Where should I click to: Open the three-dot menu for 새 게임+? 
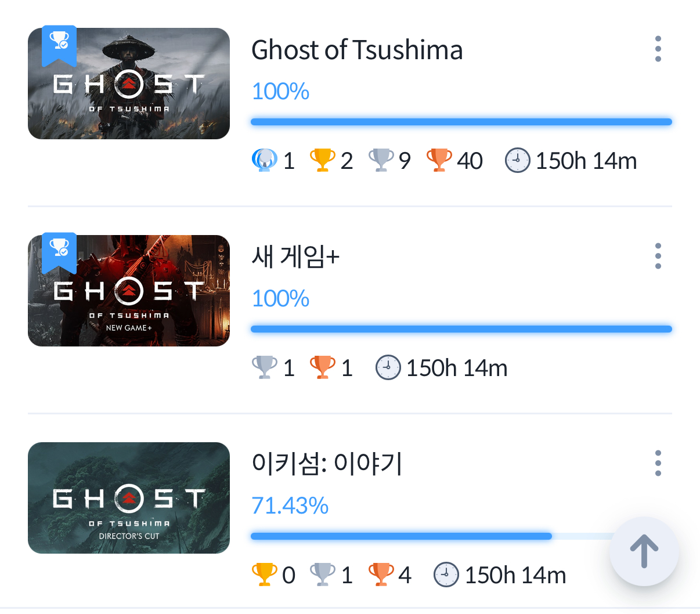pos(658,256)
